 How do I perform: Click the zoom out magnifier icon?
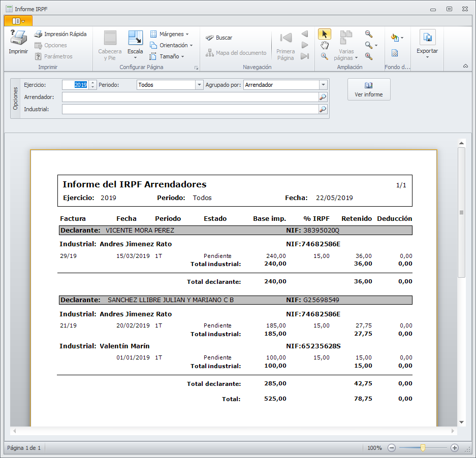(x=369, y=34)
